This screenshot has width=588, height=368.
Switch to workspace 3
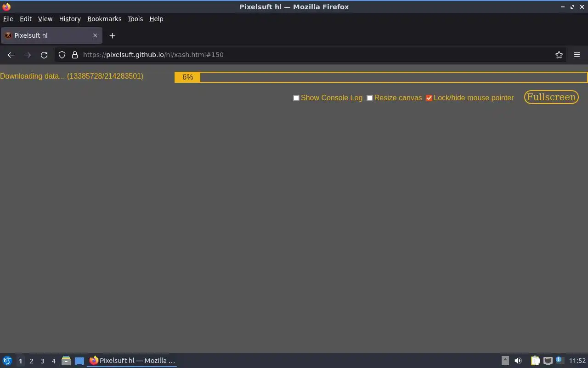click(x=42, y=361)
